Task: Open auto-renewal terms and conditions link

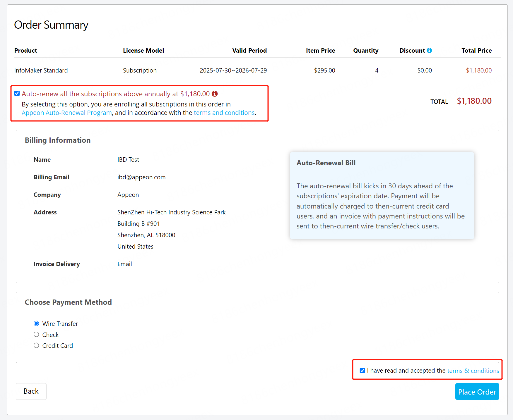Action: click(x=224, y=113)
